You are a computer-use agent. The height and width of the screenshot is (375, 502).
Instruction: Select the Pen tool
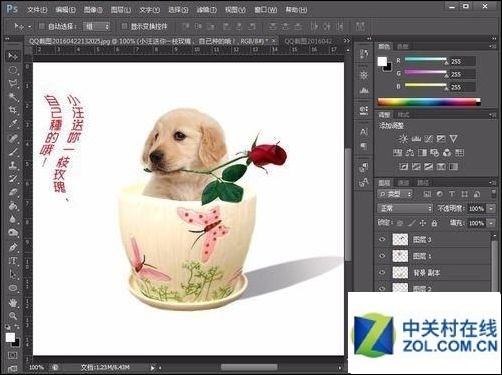click(x=13, y=247)
